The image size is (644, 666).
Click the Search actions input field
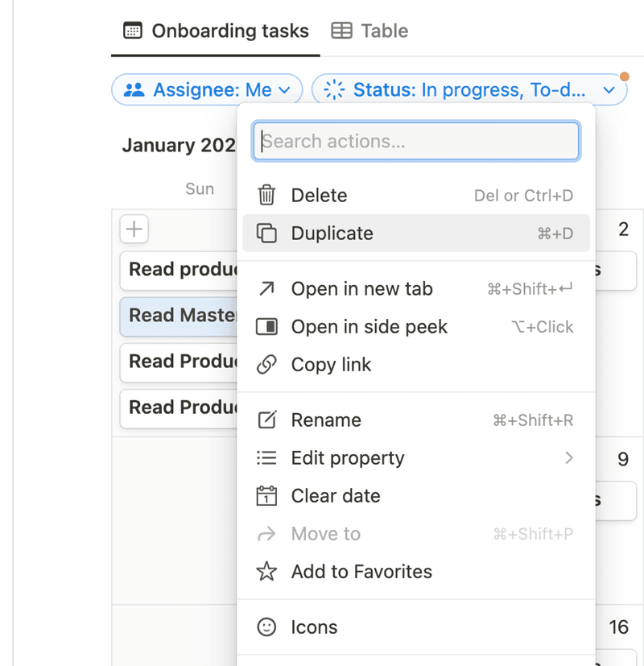tap(415, 141)
